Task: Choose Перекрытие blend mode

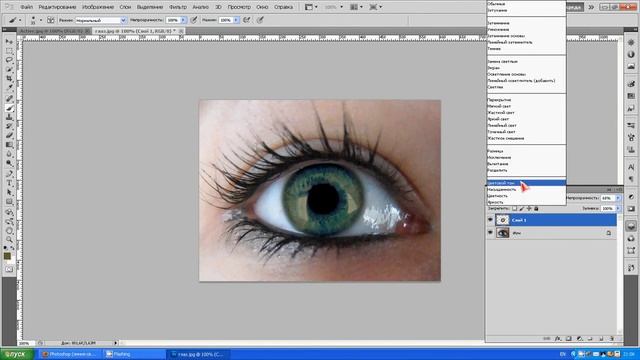Action: pos(526,100)
